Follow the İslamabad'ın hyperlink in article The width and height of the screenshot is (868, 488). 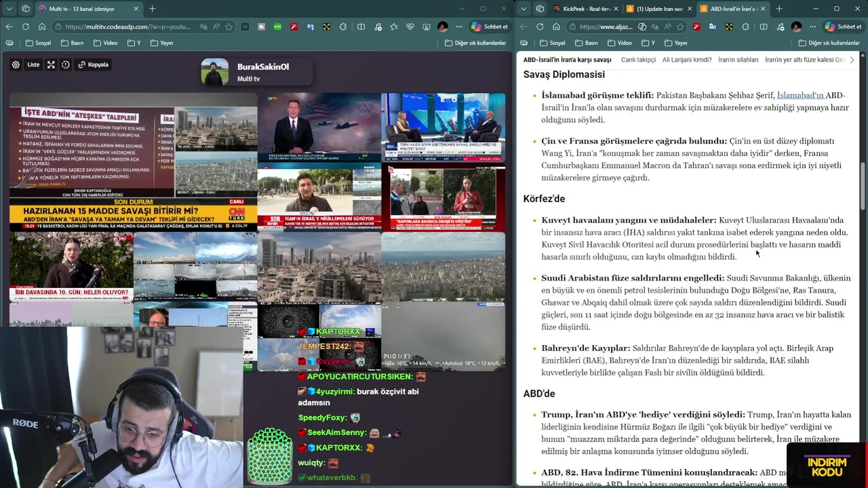800,95
